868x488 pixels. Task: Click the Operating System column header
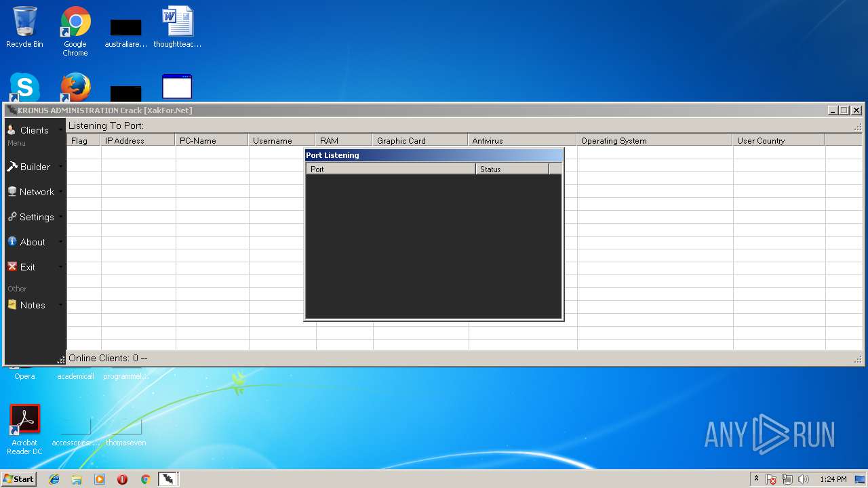pyautogui.click(x=654, y=140)
